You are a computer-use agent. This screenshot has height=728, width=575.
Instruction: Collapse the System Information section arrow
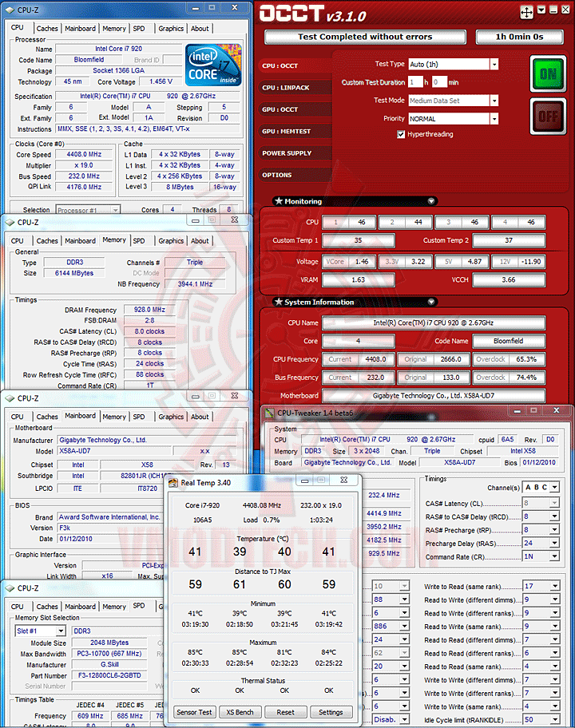[x=431, y=302]
